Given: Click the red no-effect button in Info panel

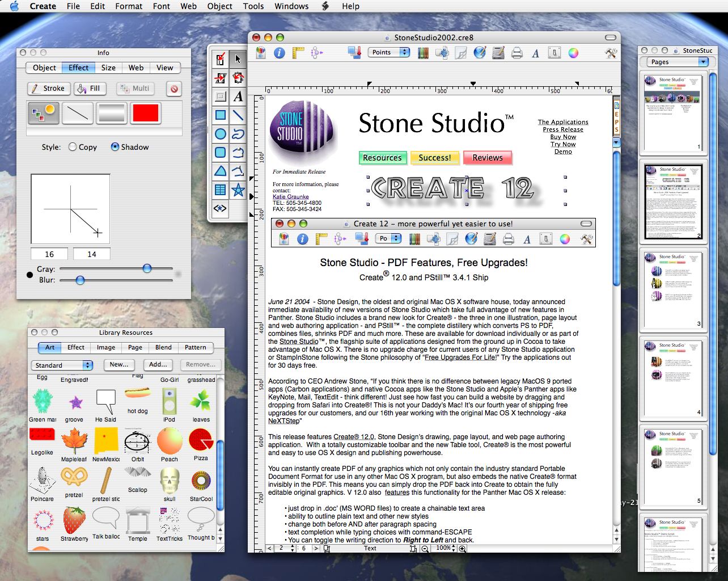Looking at the screenshot, I should point(174,89).
